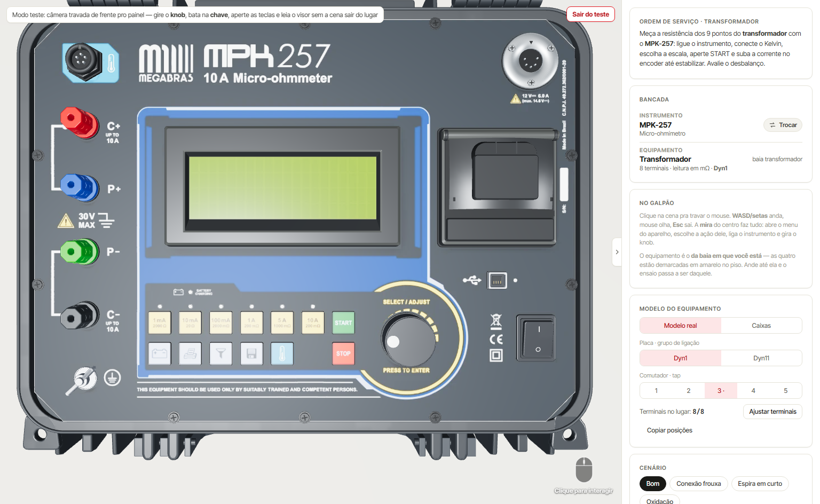Set the tap changer to position 3

click(x=721, y=391)
